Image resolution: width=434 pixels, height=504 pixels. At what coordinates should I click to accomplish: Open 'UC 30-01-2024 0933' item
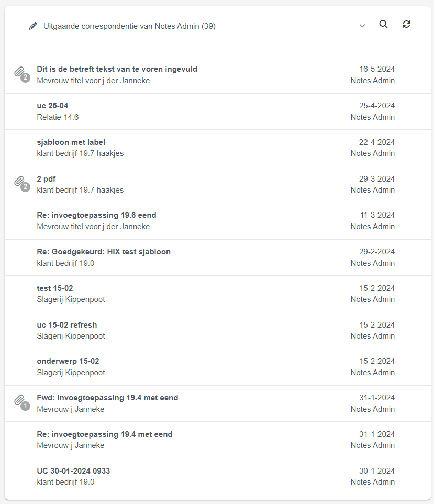[218, 477]
